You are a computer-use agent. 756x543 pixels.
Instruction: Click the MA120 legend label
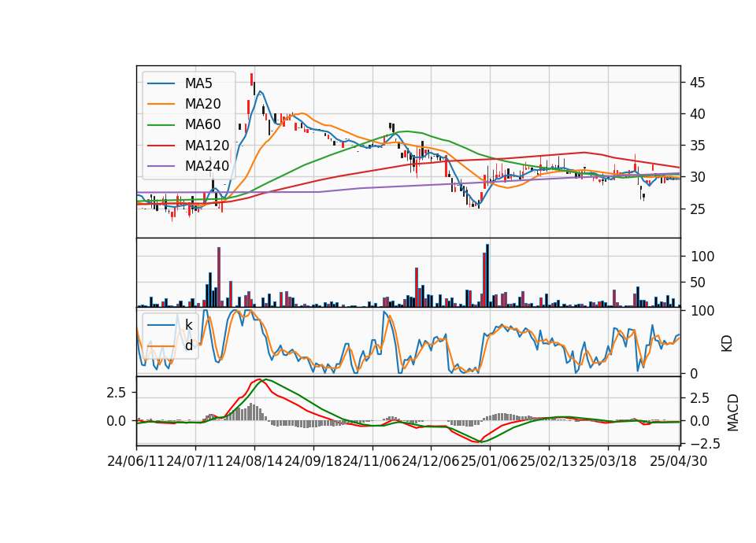pyautogui.click(x=207, y=146)
